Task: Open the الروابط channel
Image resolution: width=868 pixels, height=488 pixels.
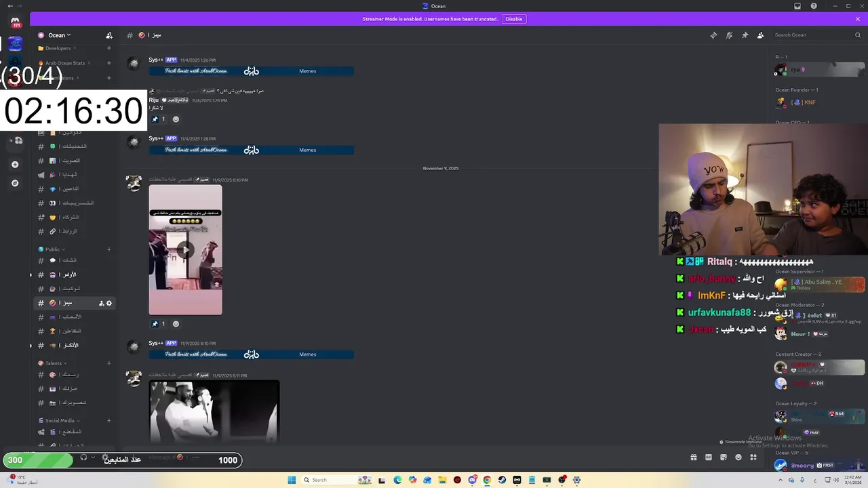Action: [75, 232]
